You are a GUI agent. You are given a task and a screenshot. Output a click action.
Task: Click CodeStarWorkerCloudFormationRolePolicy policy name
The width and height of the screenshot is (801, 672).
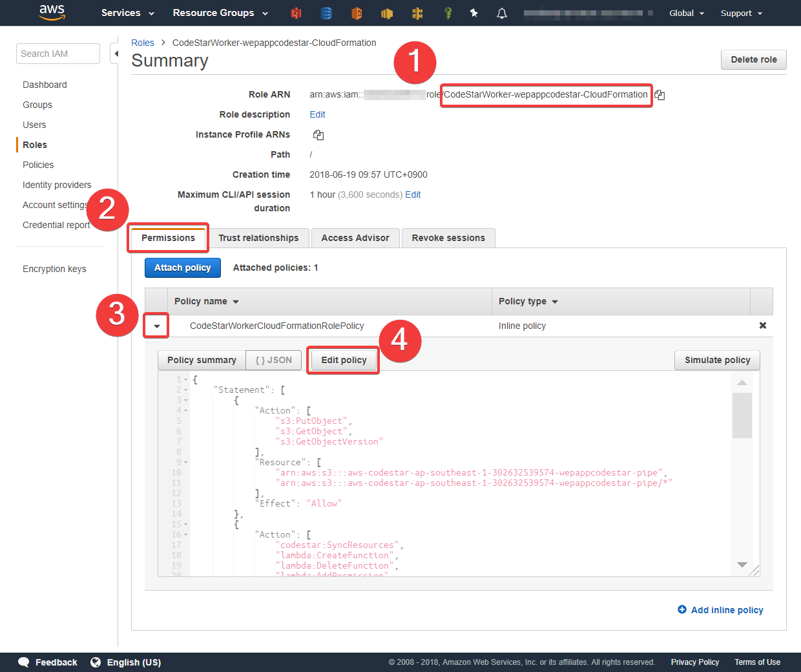pyautogui.click(x=276, y=326)
